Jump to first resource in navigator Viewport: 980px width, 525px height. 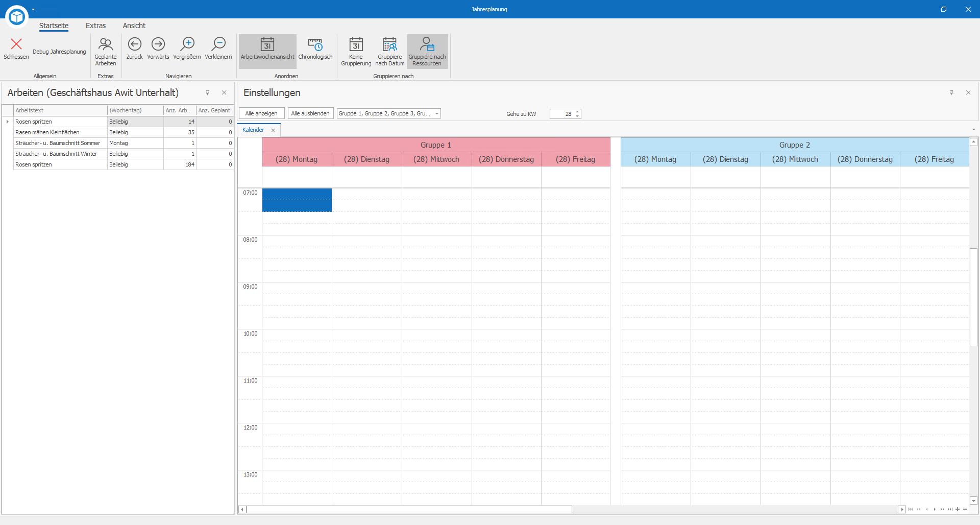pyautogui.click(x=911, y=509)
